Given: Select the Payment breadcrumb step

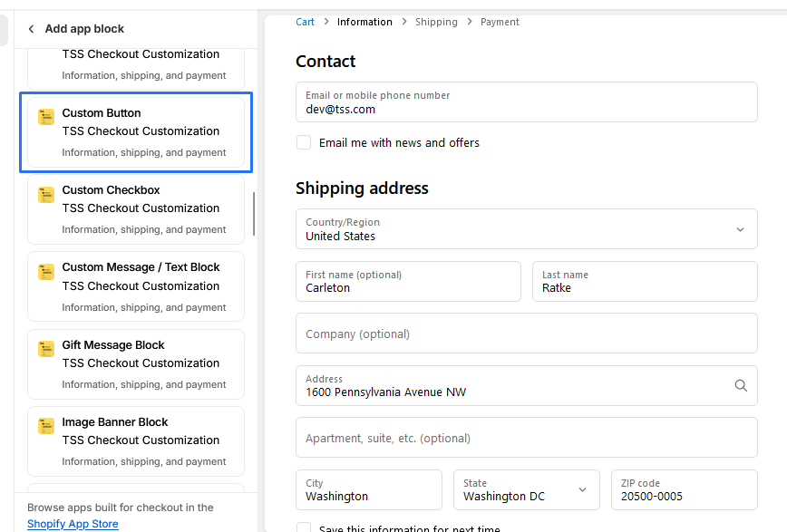Looking at the screenshot, I should pos(500,22).
